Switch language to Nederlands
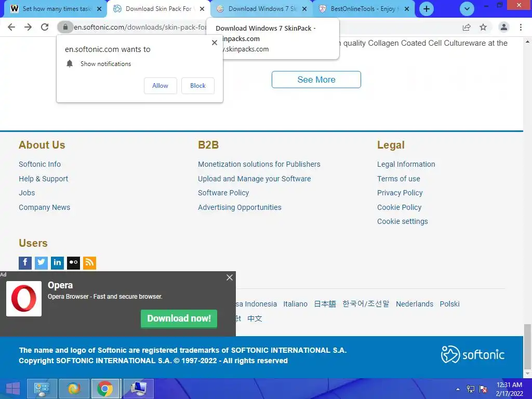This screenshot has height=399, width=532. click(415, 304)
